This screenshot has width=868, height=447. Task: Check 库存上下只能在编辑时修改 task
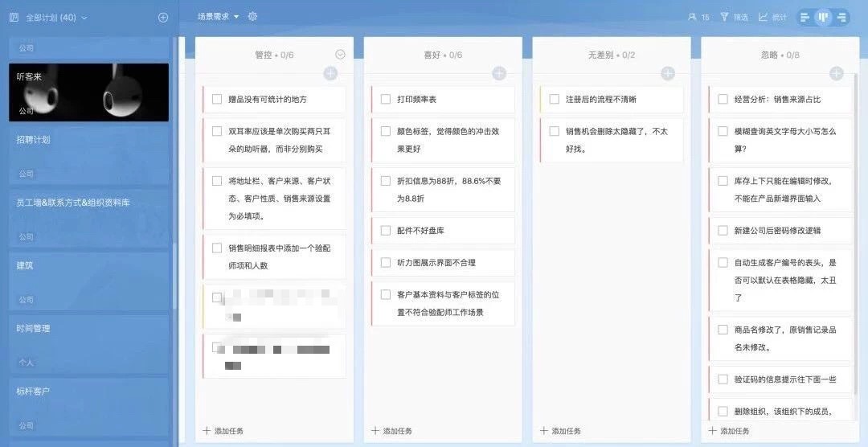(x=723, y=181)
